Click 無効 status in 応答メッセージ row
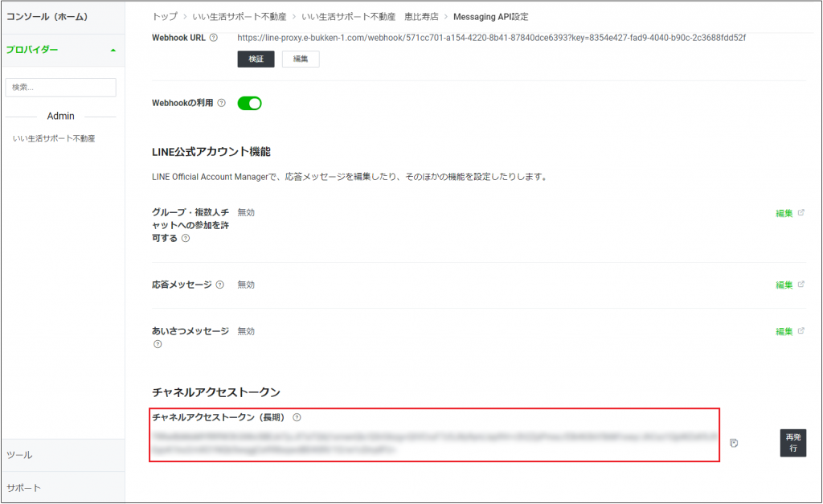The image size is (823, 504). point(246,285)
